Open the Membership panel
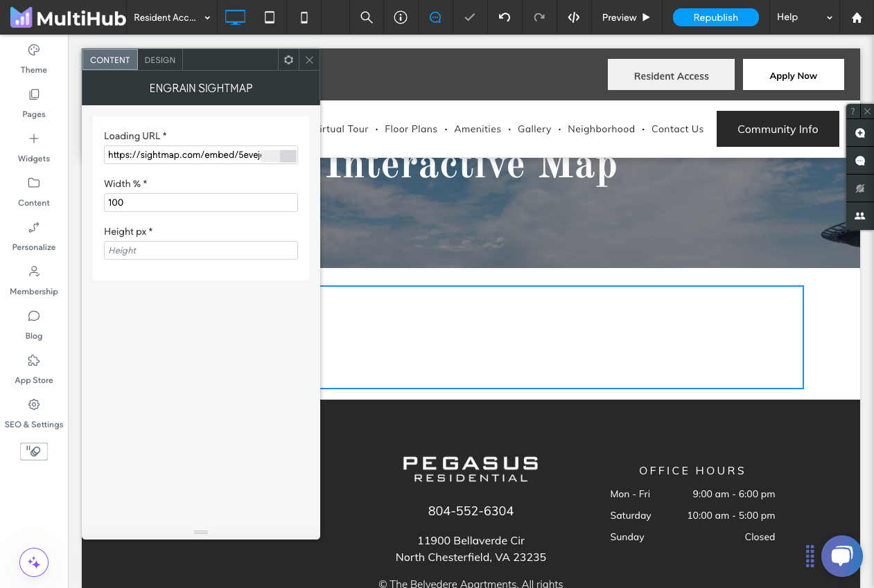 click(x=34, y=280)
